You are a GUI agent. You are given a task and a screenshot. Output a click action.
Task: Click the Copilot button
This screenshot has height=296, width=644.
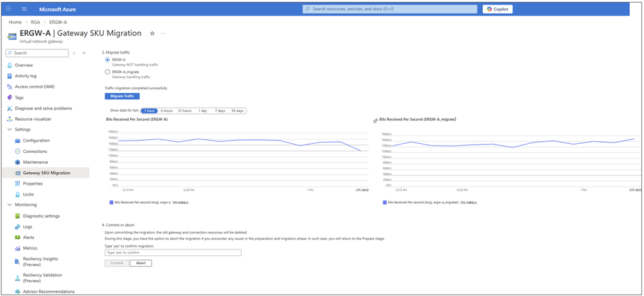tap(498, 9)
